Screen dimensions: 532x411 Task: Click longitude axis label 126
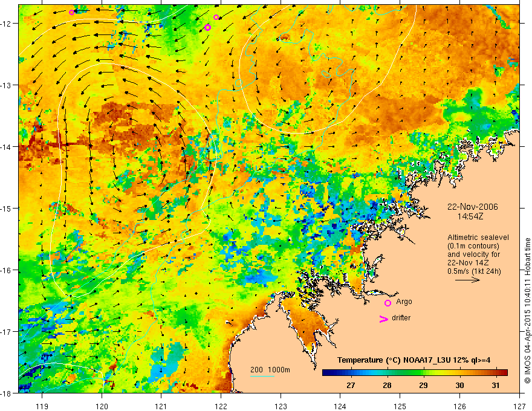pos(459,407)
